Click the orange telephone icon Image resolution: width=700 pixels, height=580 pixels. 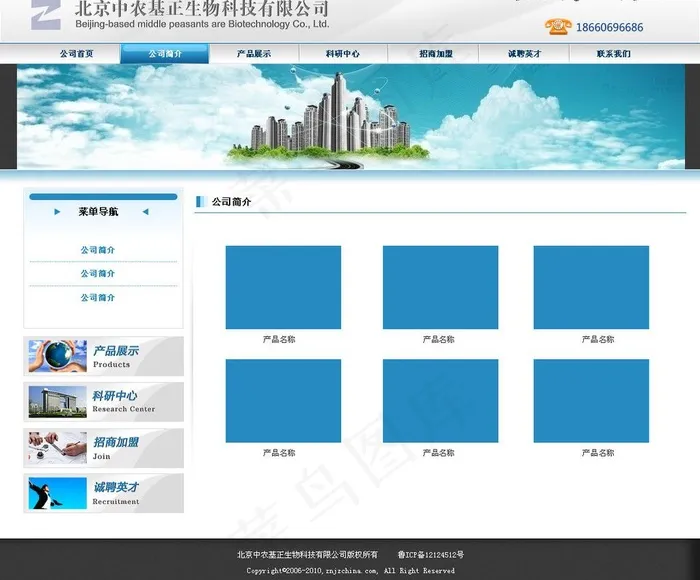557,27
